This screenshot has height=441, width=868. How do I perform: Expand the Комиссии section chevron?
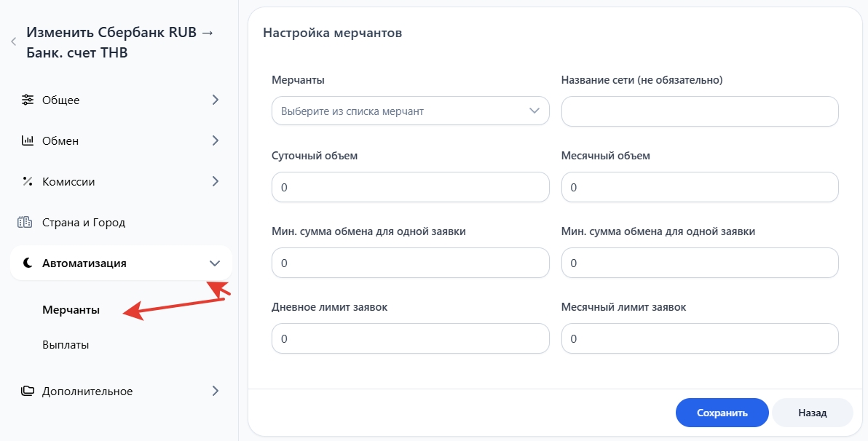point(215,181)
